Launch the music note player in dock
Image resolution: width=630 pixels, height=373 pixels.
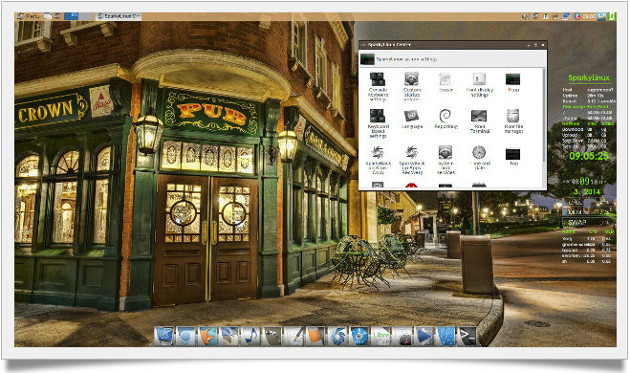251,336
